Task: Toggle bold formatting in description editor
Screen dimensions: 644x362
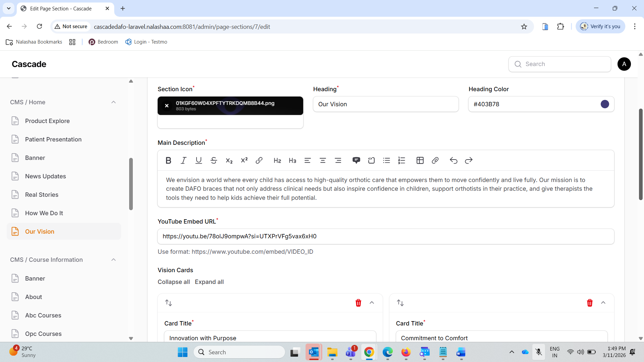Action: click(x=168, y=161)
